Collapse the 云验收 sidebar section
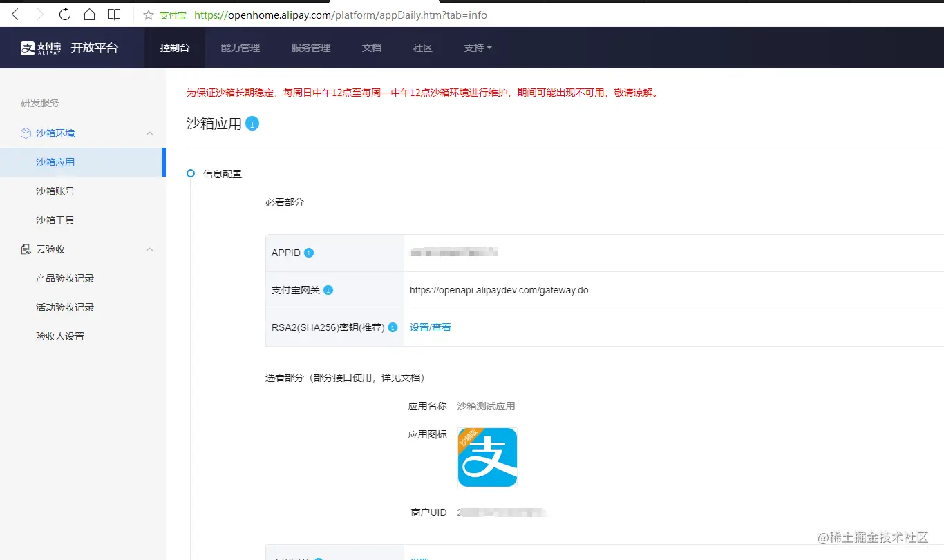The width and height of the screenshot is (944, 560). 149,249
